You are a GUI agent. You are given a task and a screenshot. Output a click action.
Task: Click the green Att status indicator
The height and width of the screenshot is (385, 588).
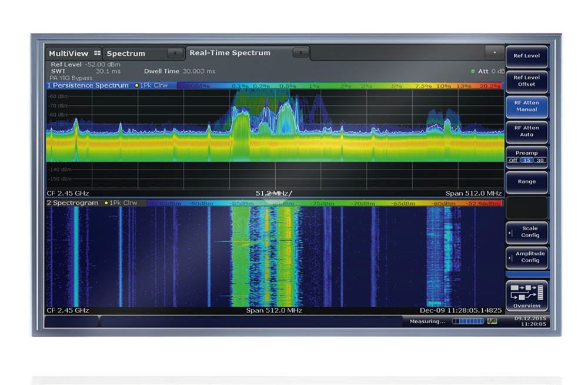click(473, 71)
